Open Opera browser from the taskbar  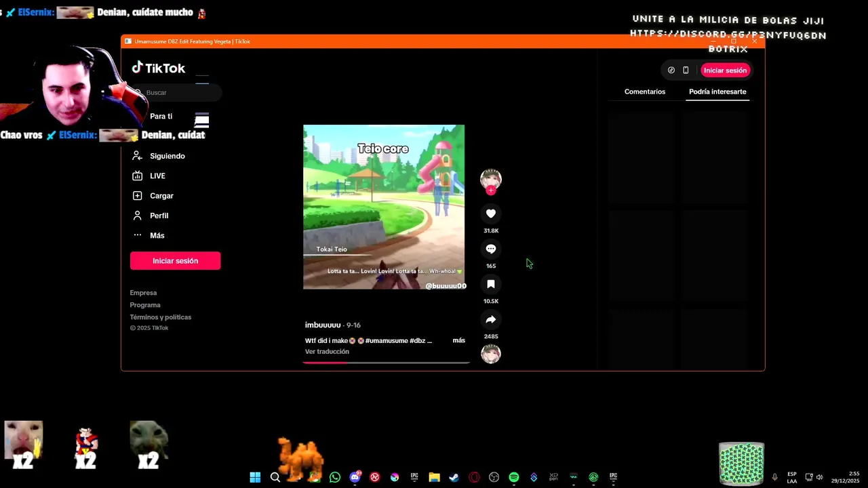click(x=474, y=477)
